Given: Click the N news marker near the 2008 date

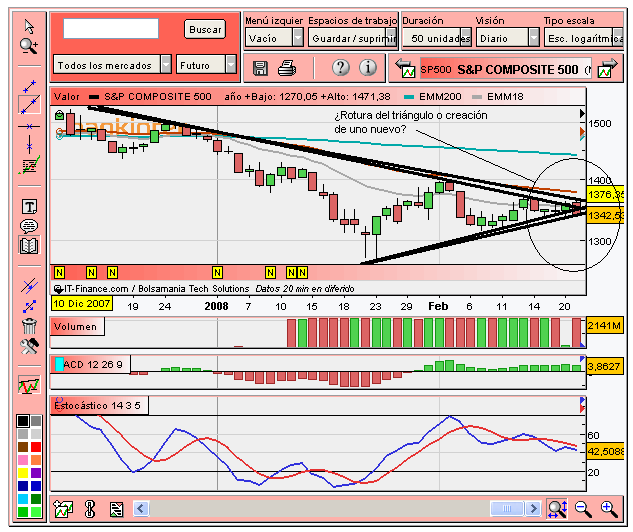Looking at the screenshot, I should point(217,273).
